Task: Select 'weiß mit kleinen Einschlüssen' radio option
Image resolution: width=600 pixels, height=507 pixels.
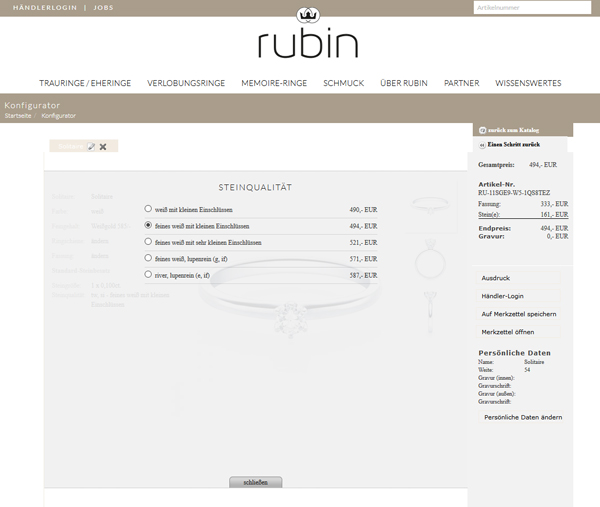Action: 148,209
